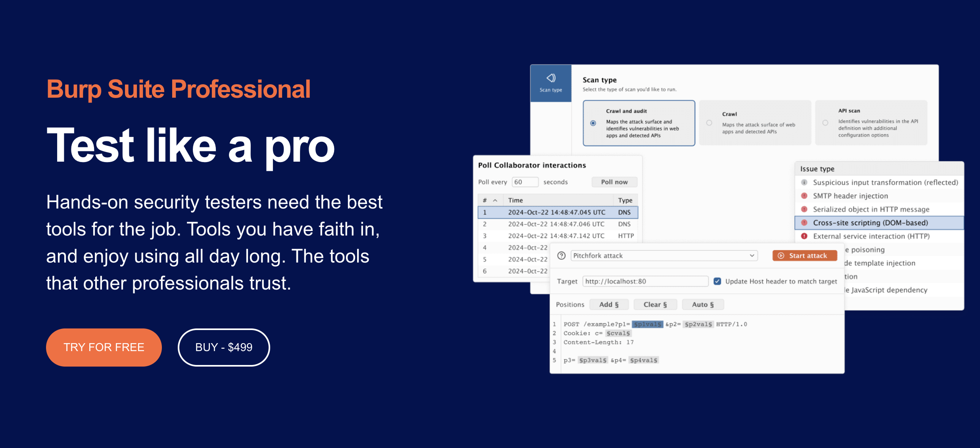
Task: Choose the Crawl scan type radio button
Action: [709, 123]
